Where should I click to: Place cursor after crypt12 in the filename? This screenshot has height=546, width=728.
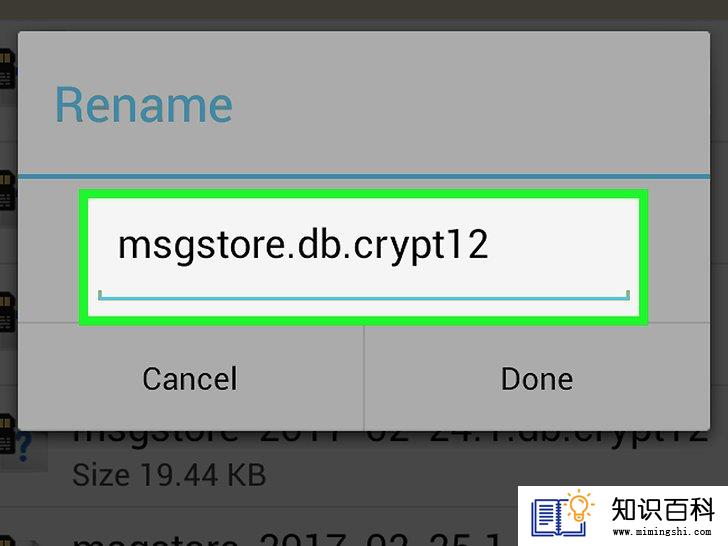coord(490,245)
